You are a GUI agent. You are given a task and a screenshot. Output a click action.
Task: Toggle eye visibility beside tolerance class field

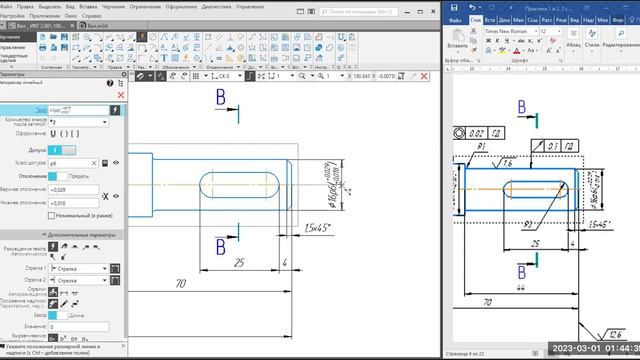point(116,163)
